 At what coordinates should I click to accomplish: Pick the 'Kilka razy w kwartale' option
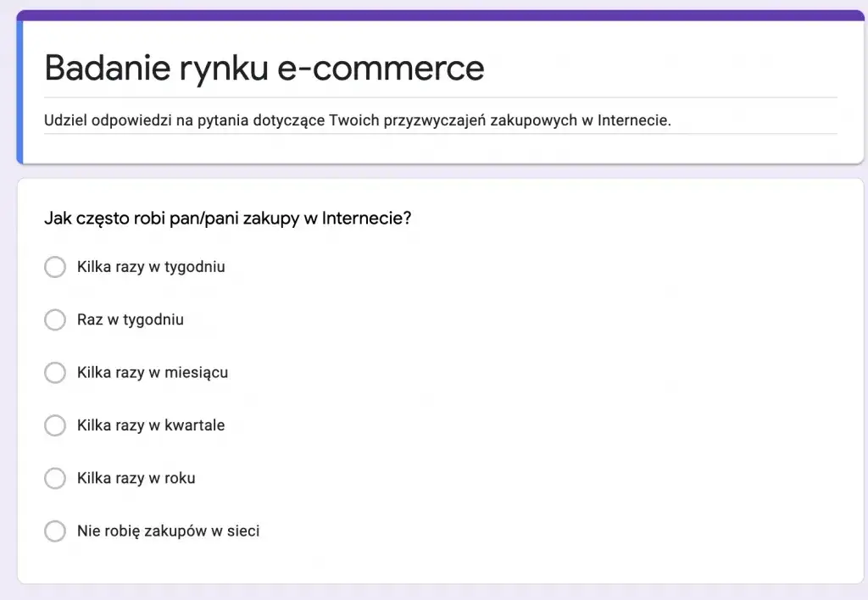(55, 425)
